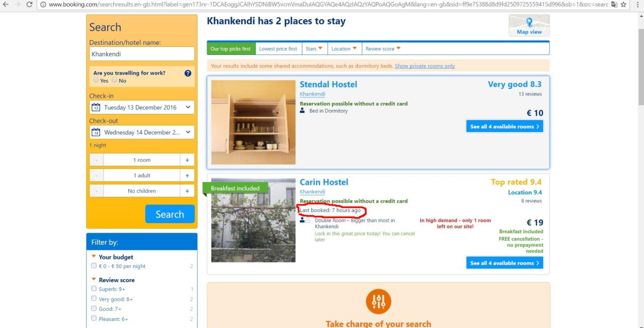Image resolution: width=644 pixels, height=328 pixels.
Task: Click the Khankendi link under Carin Hostel
Action: pyautogui.click(x=312, y=191)
